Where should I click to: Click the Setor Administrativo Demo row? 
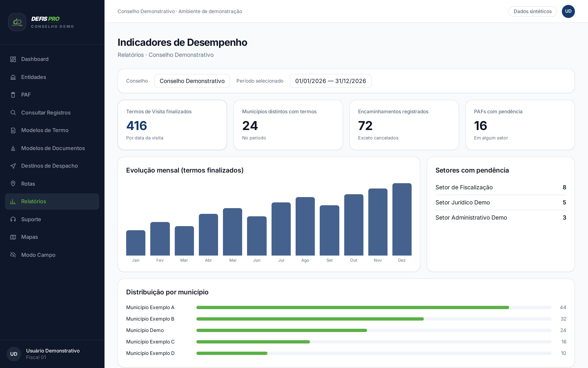click(x=501, y=218)
